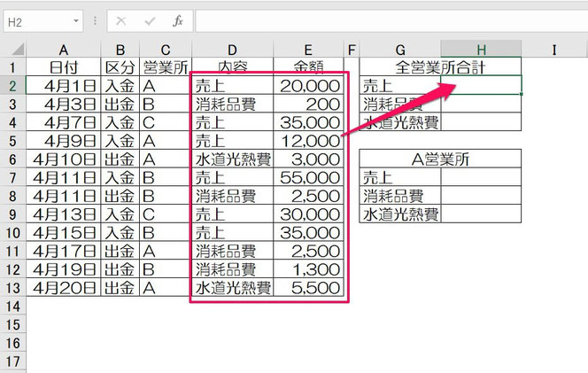The height and width of the screenshot is (373, 588).
Task: Select column A header
Action: pos(64,49)
